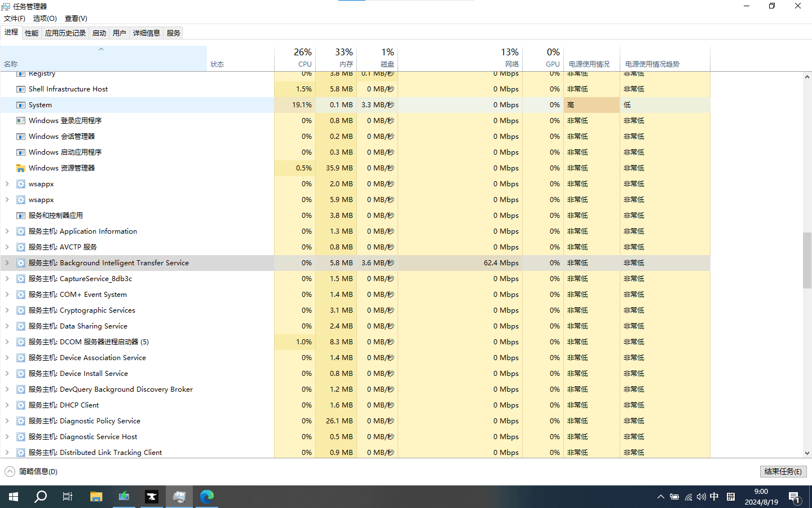
Task: Expand the wsappx row with 5.9 MB memory
Action: click(7, 200)
